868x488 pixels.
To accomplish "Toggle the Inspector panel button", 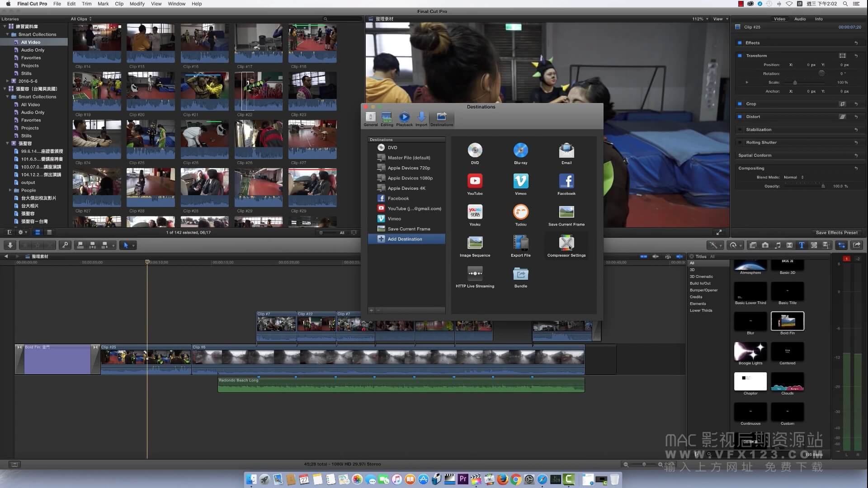I will tap(842, 245).
